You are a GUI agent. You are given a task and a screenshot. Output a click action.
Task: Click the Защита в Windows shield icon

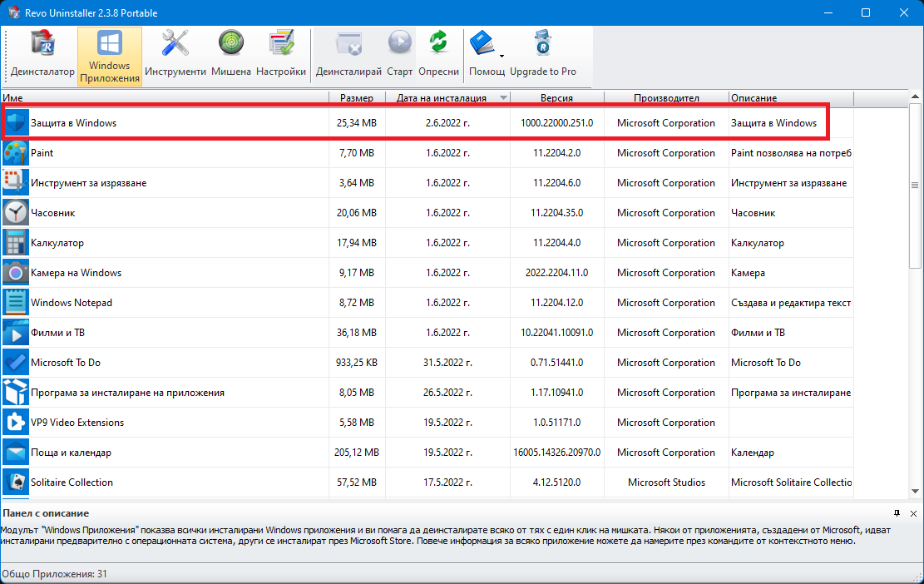[16, 123]
